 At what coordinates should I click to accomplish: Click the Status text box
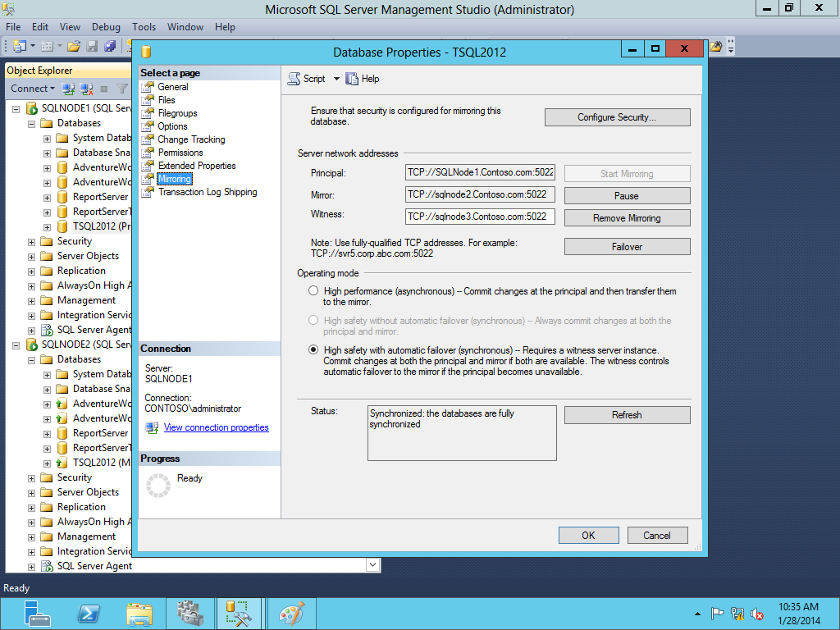[462, 433]
